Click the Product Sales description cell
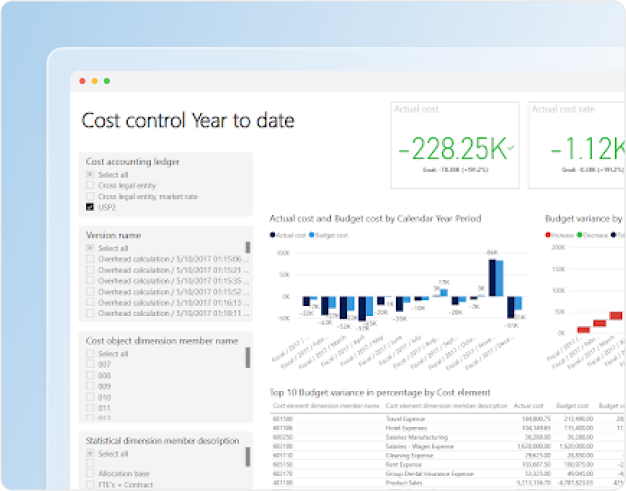Screen dimensions: 626x491 (404, 483)
